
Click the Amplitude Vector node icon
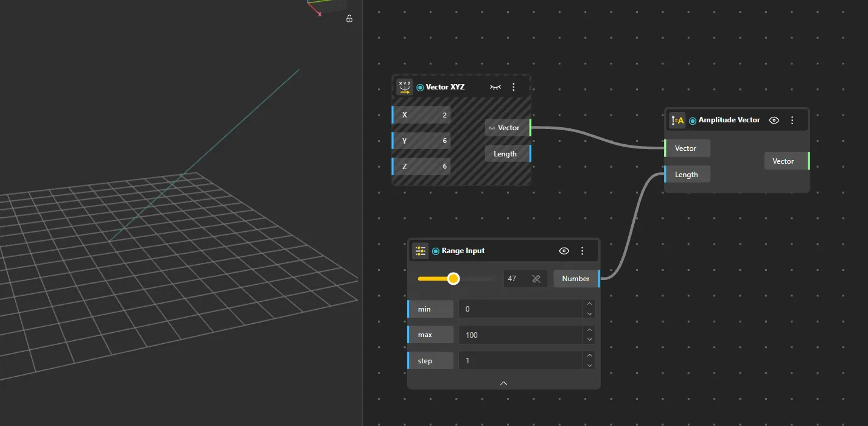pyautogui.click(x=677, y=120)
